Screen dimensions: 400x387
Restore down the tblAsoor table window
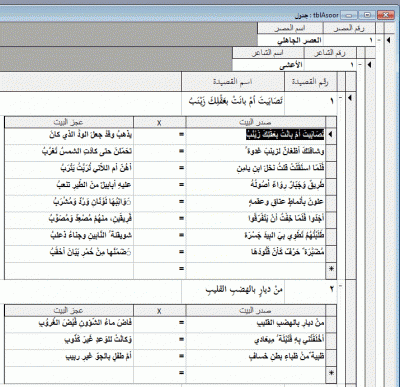click(x=367, y=15)
